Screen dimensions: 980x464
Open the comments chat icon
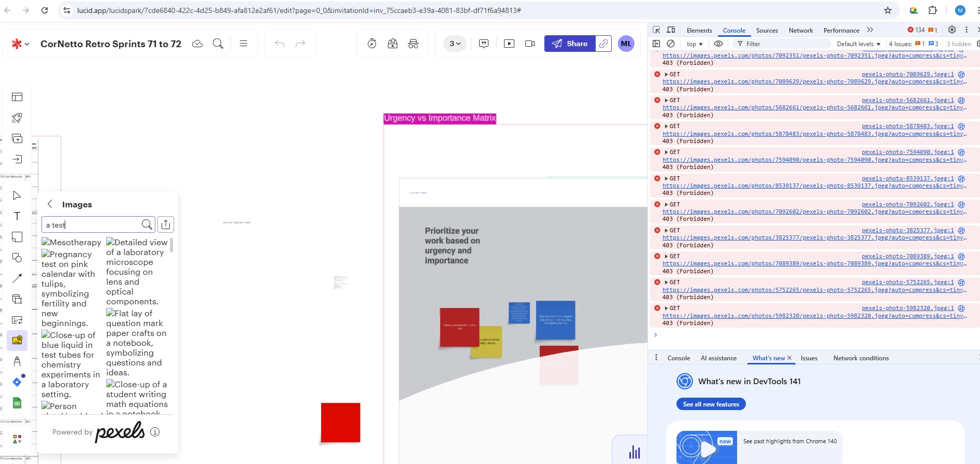[484, 44]
